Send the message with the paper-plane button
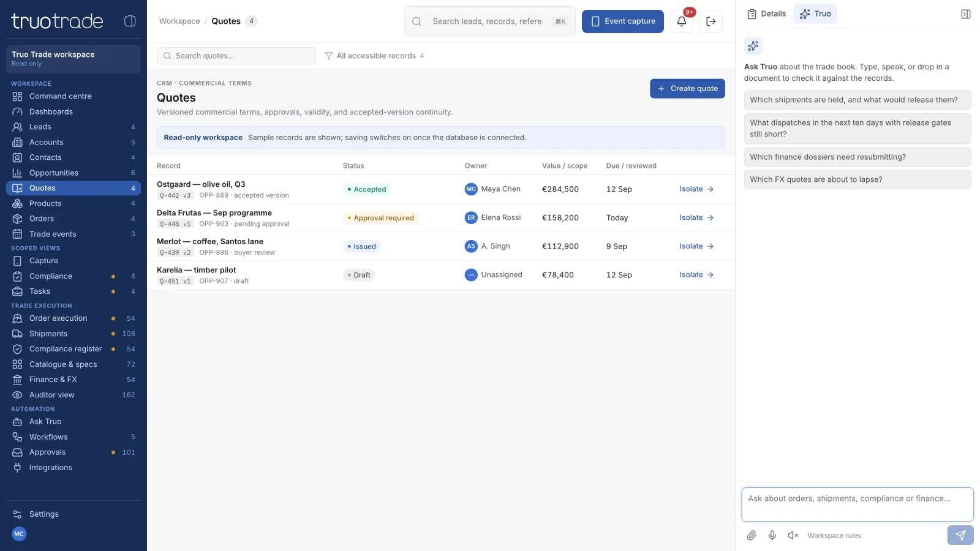 pos(960,535)
